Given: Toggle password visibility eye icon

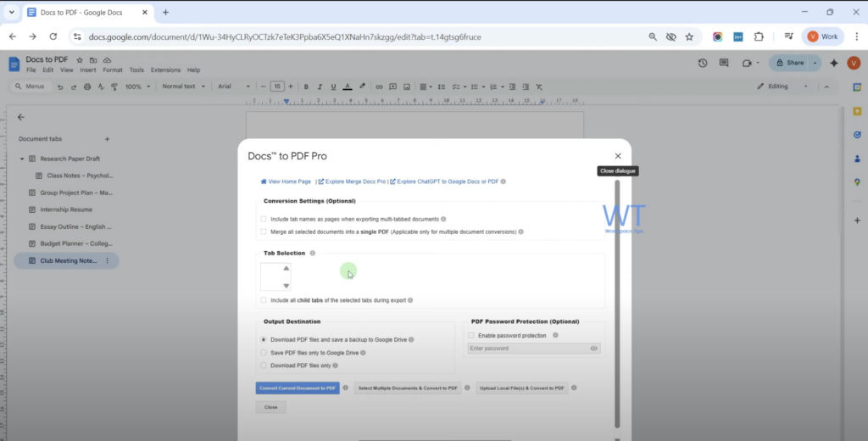Looking at the screenshot, I should (594, 349).
